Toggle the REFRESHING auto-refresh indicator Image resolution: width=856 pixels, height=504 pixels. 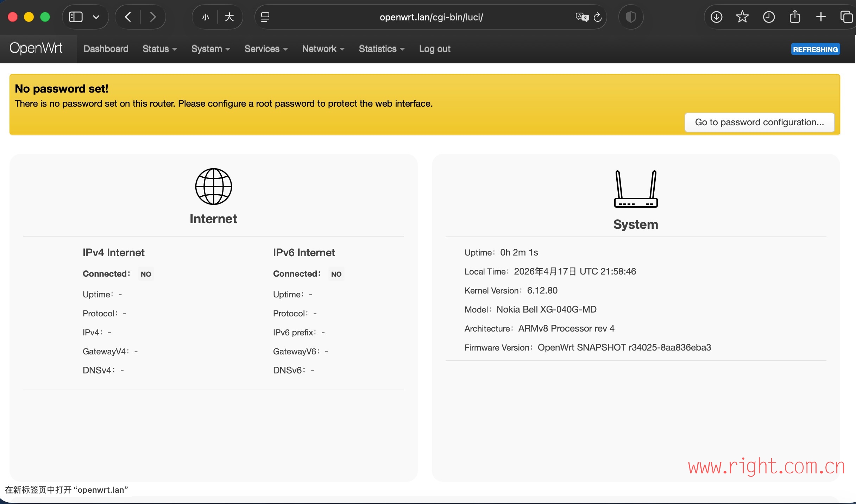815,49
